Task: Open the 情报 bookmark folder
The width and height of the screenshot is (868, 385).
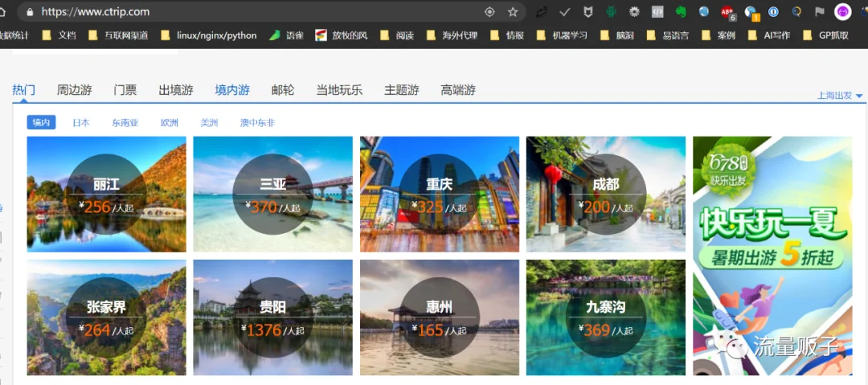Action: 507,35
